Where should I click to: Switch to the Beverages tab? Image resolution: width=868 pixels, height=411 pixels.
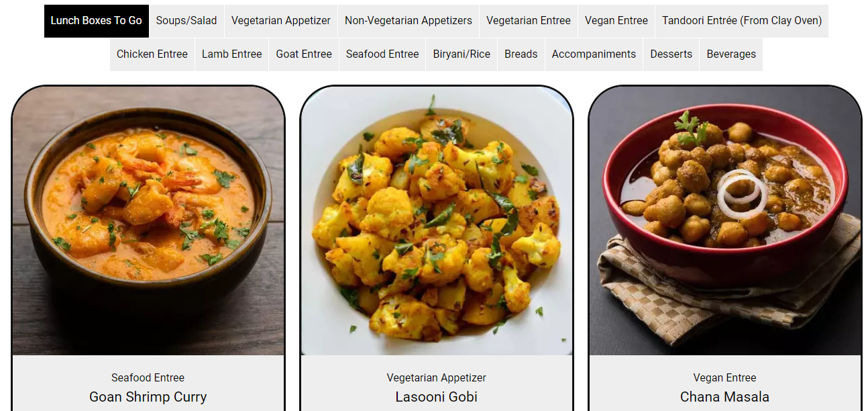(x=731, y=54)
